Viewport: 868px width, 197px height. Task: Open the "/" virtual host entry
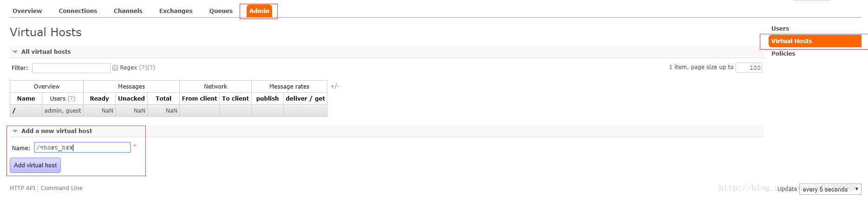click(x=14, y=111)
